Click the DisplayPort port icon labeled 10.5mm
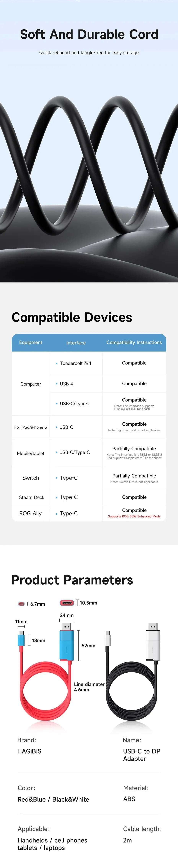The height and width of the screenshot is (868, 178). (x=67, y=602)
